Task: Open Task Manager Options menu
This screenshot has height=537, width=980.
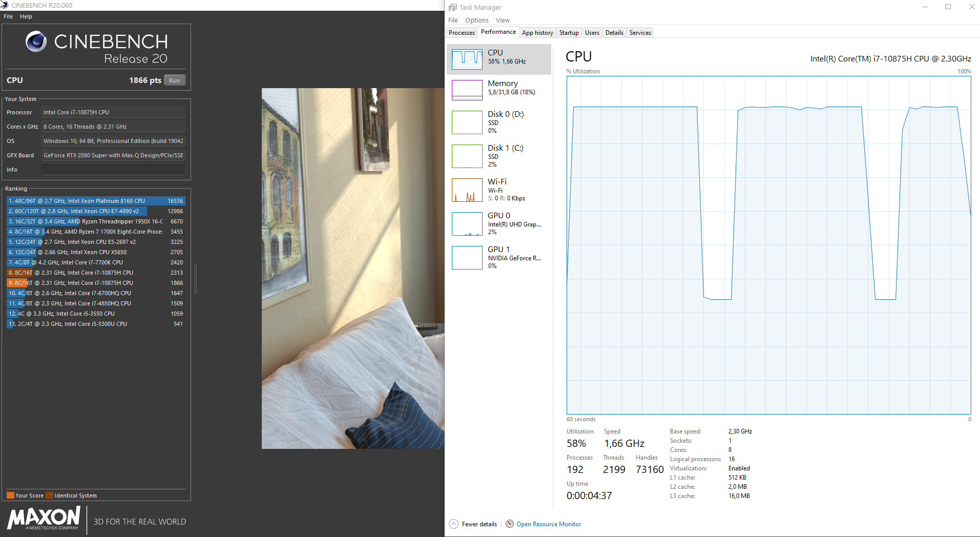Action: pyautogui.click(x=477, y=20)
